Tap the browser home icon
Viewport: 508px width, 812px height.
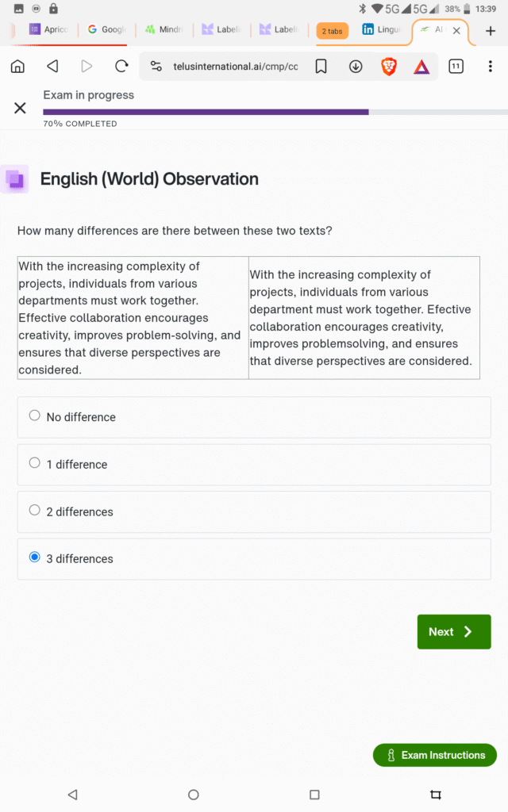click(17, 67)
